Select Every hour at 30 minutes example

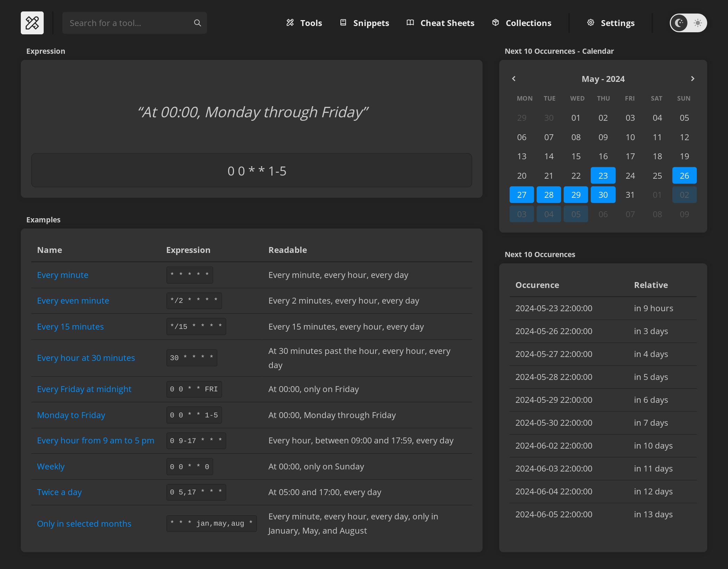[86, 358]
